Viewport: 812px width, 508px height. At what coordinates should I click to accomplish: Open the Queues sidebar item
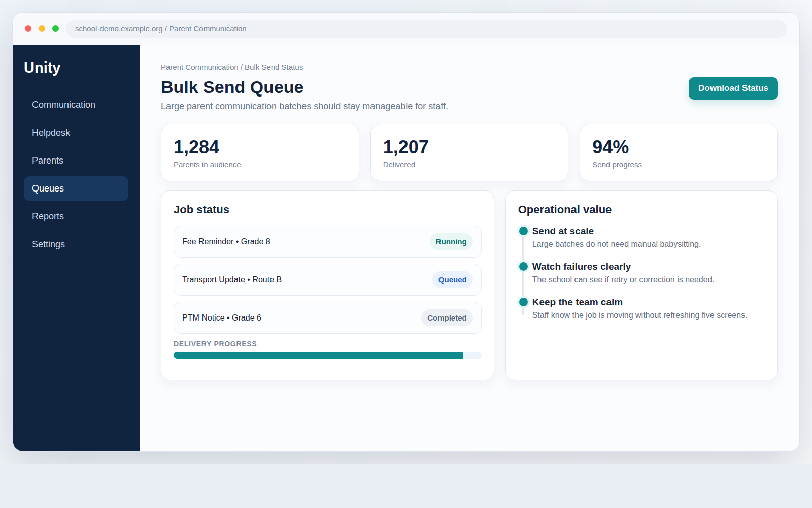76,188
